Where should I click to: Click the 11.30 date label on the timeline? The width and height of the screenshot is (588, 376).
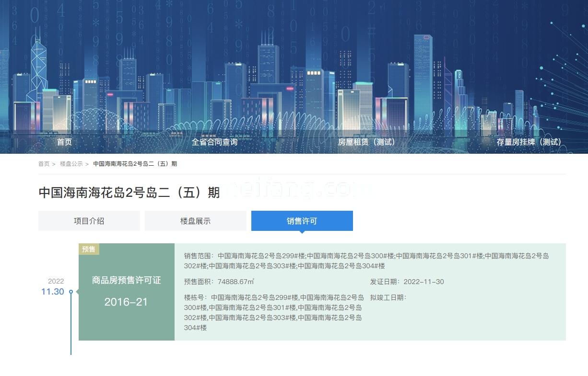pos(52,292)
